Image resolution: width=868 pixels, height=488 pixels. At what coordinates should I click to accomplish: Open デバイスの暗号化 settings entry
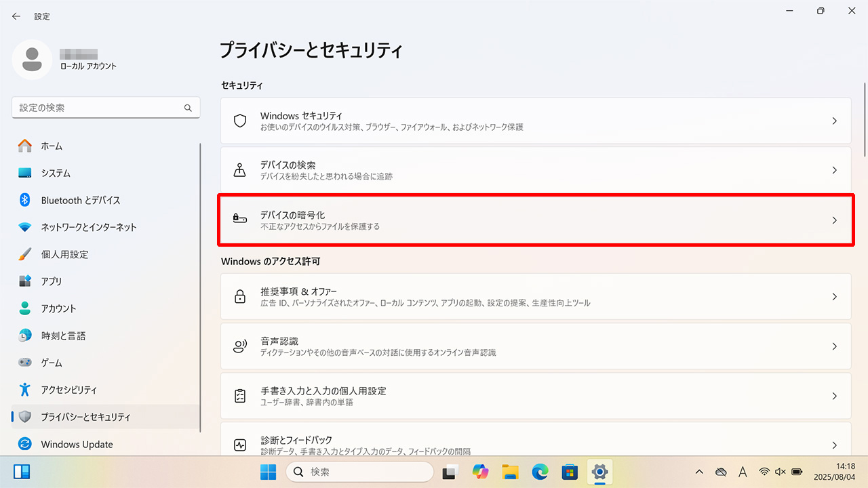[536, 220]
